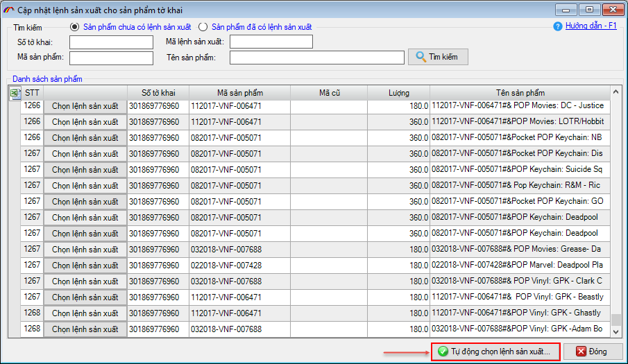Choose production order for DC - Justice row
The height and width of the screenshot is (364, 628).
coord(85,106)
